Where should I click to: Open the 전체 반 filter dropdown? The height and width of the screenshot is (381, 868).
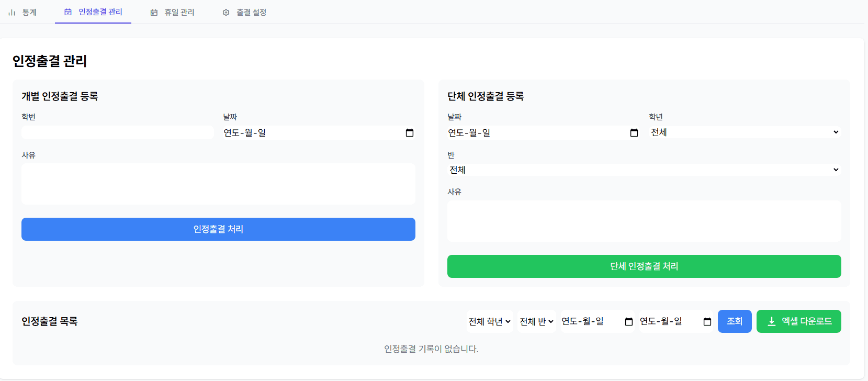point(536,321)
